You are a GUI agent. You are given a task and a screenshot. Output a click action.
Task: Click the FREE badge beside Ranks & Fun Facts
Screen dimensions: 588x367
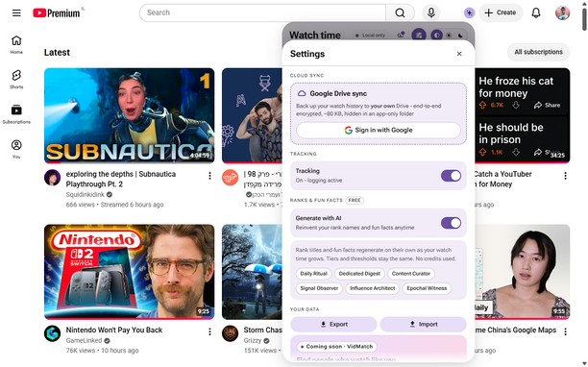[x=355, y=200]
